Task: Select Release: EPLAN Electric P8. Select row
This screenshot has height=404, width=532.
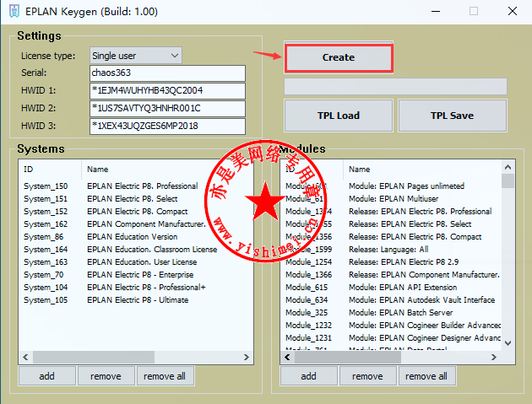Action: point(391,224)
